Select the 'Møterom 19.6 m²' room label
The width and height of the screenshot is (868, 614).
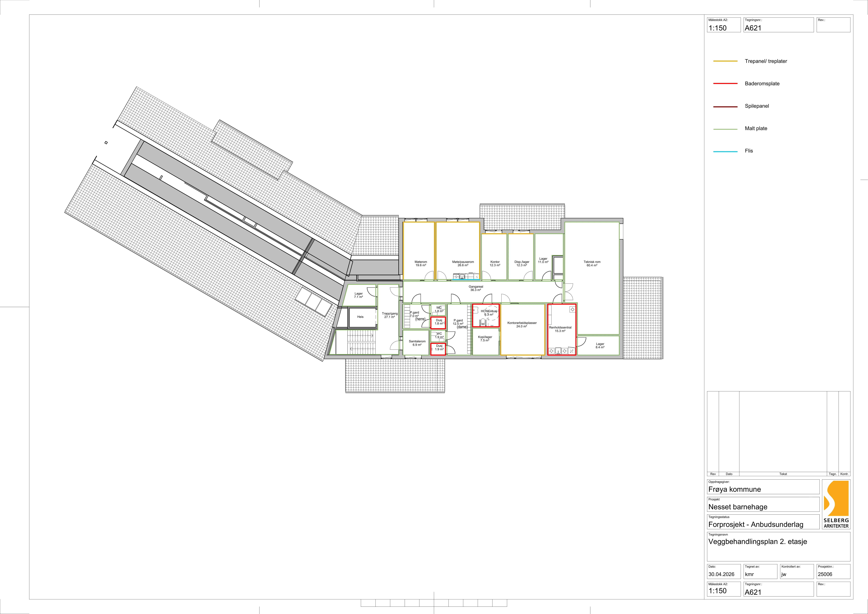tap(421, 264)
